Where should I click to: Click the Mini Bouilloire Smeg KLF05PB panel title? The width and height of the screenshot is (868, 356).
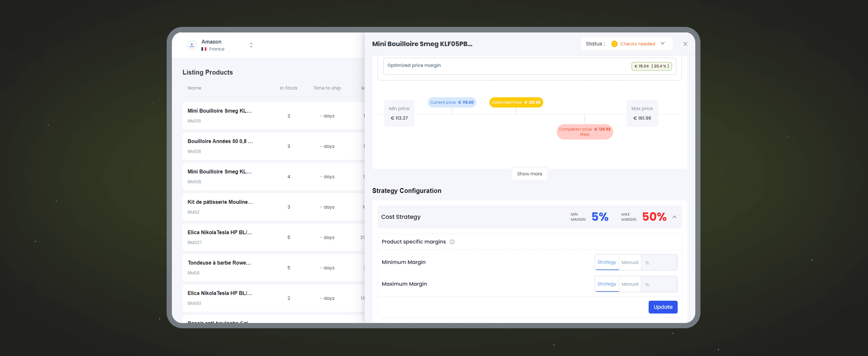(422, 44)
